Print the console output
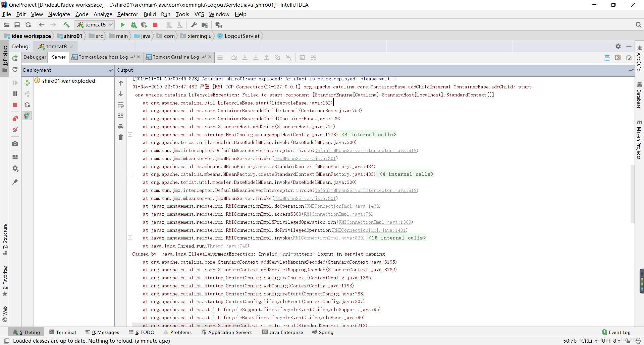 point(120,127)
